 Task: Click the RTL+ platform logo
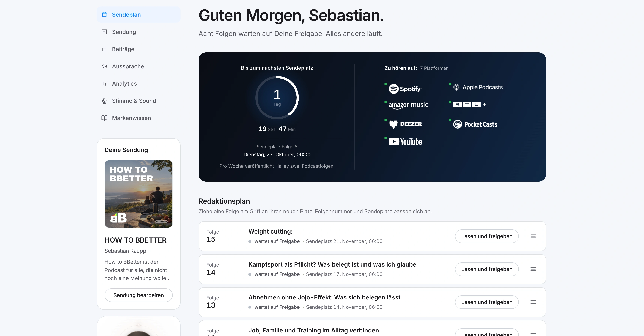click(x=470, y=104)
